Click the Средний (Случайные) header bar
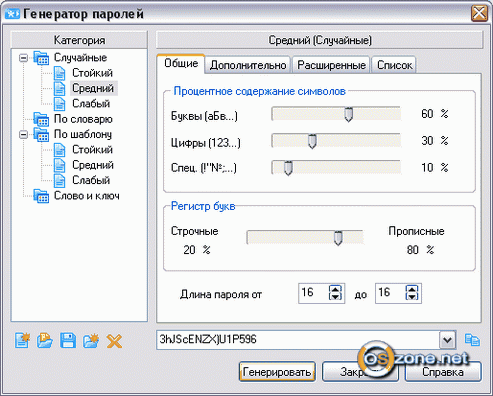The width and height of the screenshot is (493, 396). click(x=320, y=40)
